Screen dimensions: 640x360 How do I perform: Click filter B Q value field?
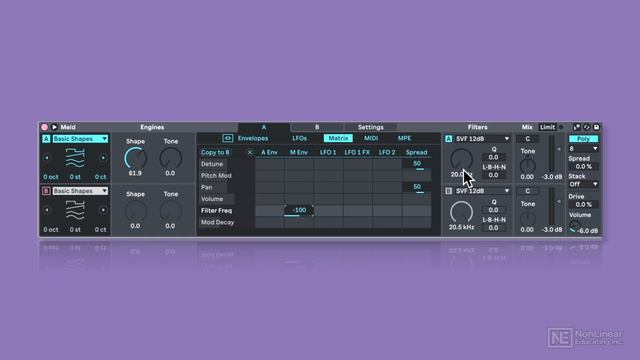(493, 210)
